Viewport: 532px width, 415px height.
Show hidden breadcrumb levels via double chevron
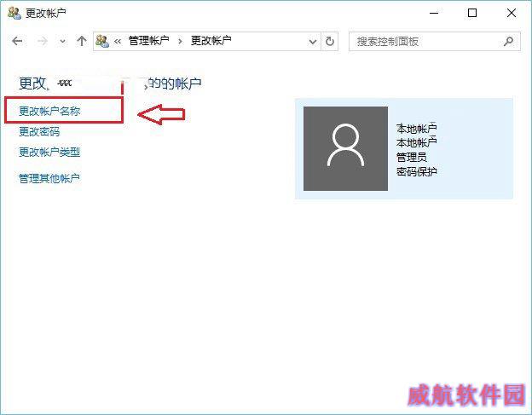pos(118,42)
